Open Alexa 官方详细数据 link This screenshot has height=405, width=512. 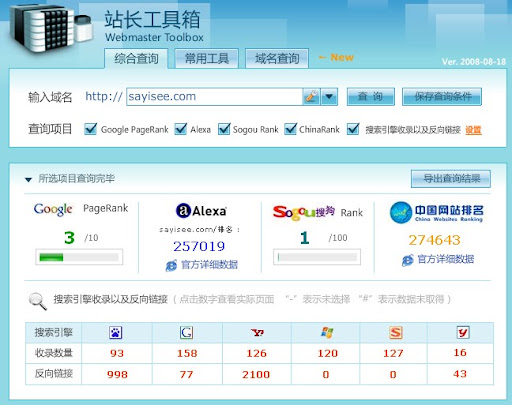209,265
